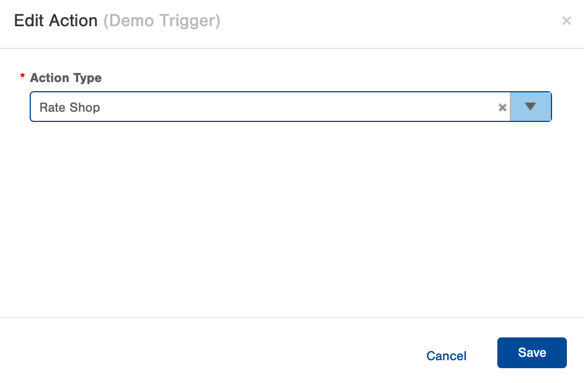Screen dimensions: 584x383
Task: Click the Edit Action dialog title
Action: pyautogui.click(x=56, y=21)
